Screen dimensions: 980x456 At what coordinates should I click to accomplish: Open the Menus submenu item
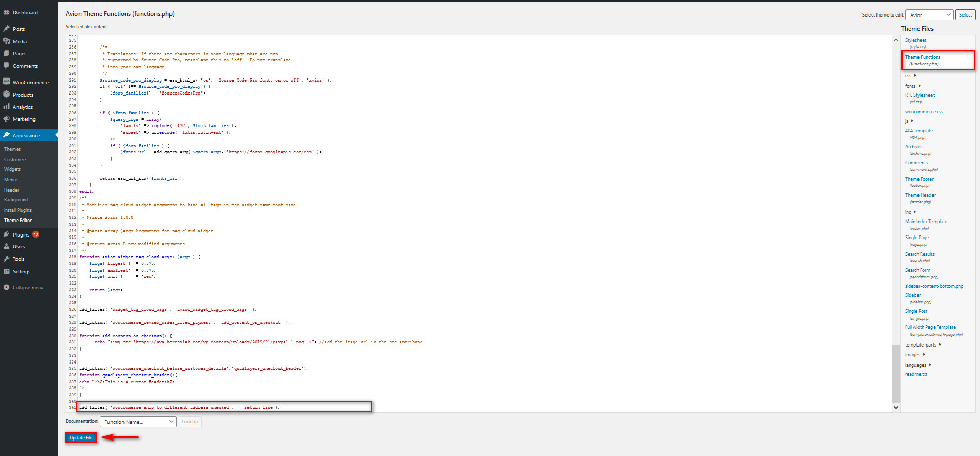click(11, 180)
